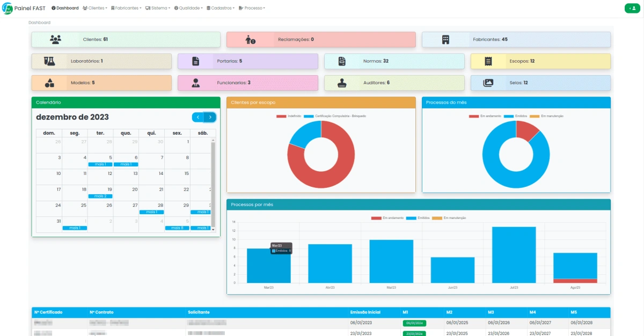Click the Auditores stamp icon
The image size is (644, 336).
point(342,83)
